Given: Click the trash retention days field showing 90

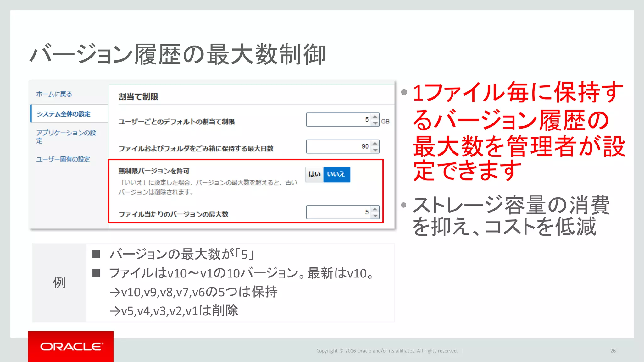Looking at the screenshot, I should click(338, 146).
